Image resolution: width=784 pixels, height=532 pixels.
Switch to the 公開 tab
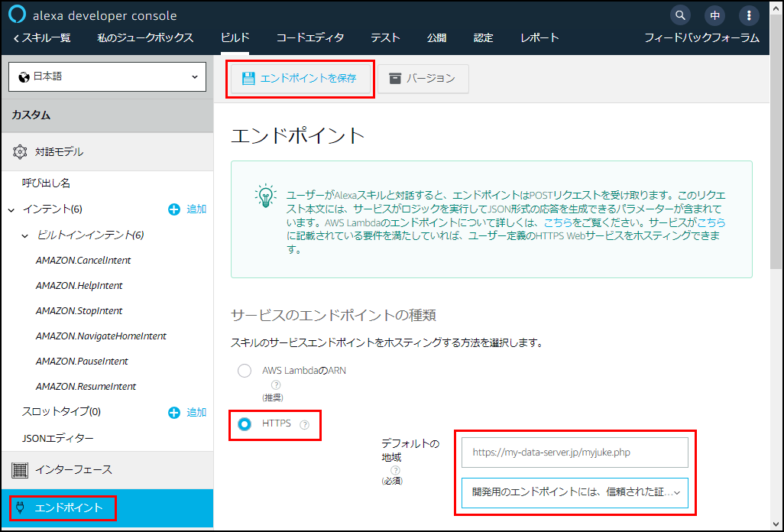436,38
